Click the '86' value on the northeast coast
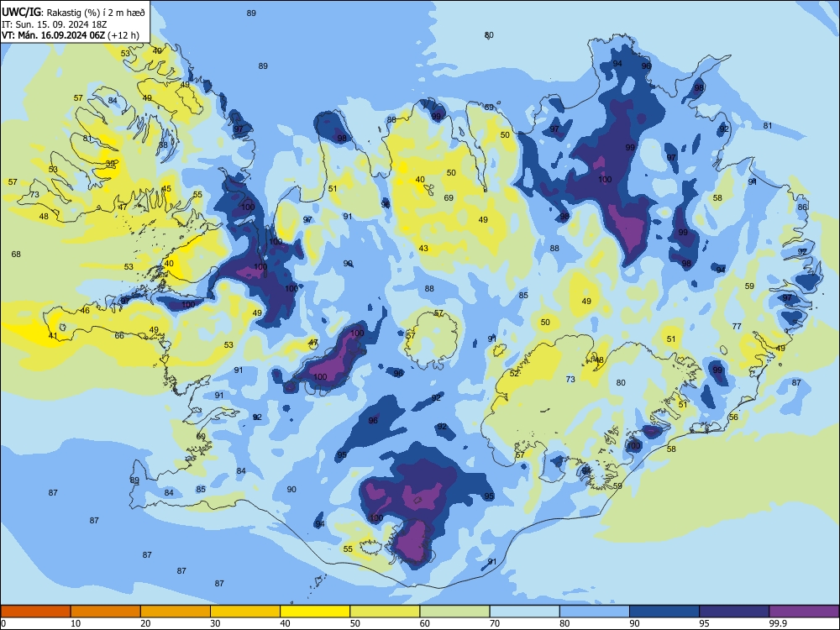 click(x=802, y=207)
